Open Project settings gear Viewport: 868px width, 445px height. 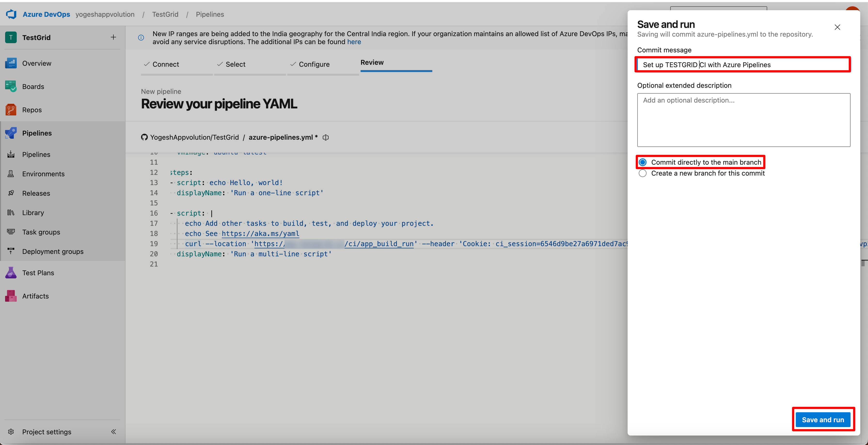click(11, 432)
